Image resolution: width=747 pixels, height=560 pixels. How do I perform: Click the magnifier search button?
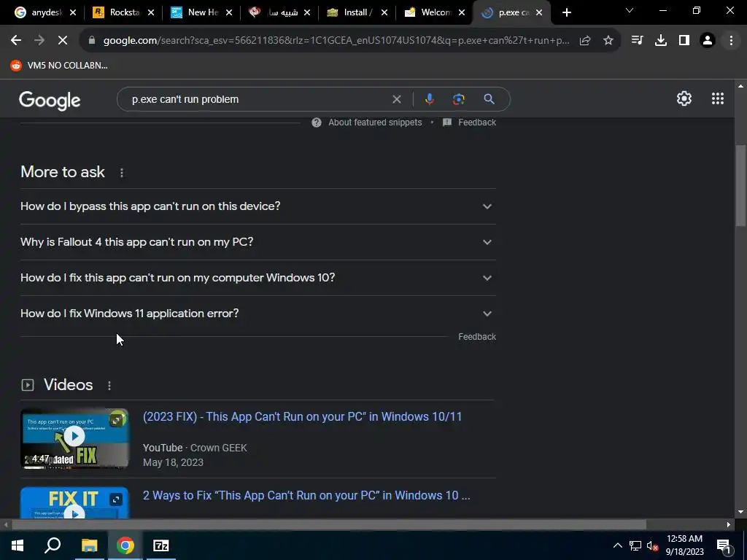[x=489, y=99]
